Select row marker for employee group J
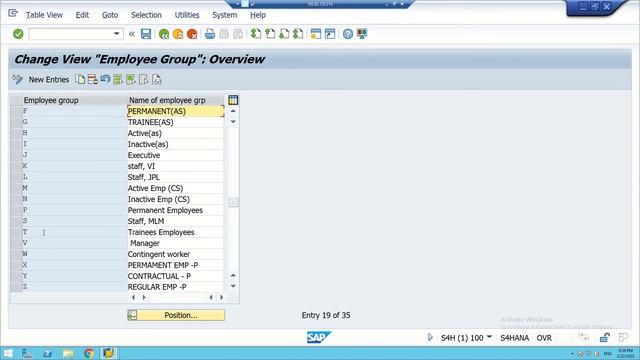The image size is (640, 360). point(16,155)
